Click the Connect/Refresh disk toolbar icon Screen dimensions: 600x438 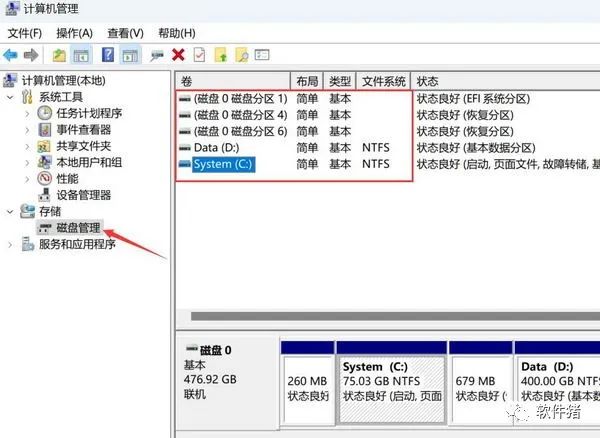[157, 56]
